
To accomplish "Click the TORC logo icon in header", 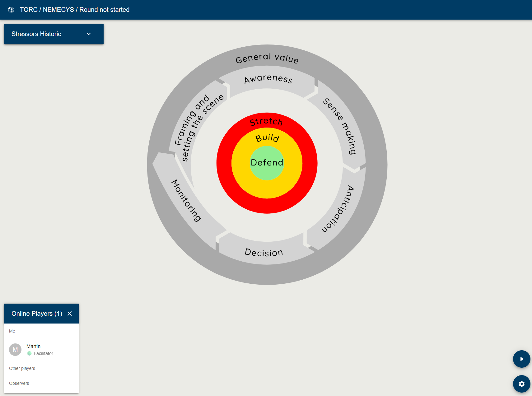I will tap(11, 10).
